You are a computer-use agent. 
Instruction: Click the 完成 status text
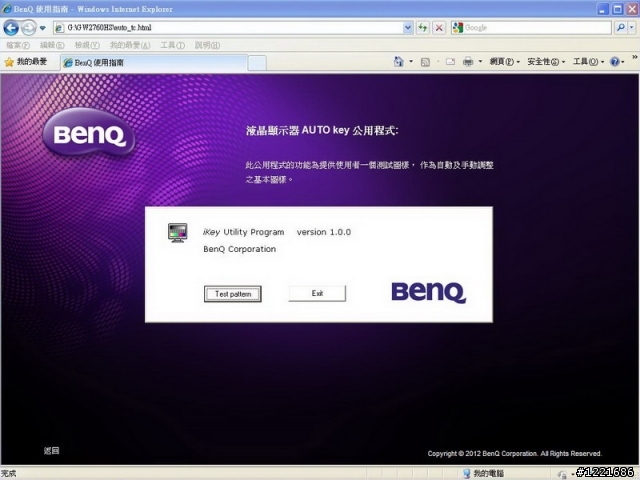click(x=9, y=473)
